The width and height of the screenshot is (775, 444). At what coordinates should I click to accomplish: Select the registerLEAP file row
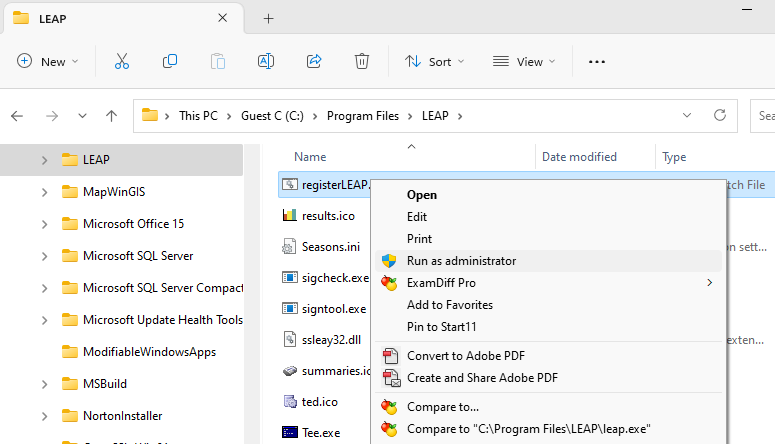point(325,184)
